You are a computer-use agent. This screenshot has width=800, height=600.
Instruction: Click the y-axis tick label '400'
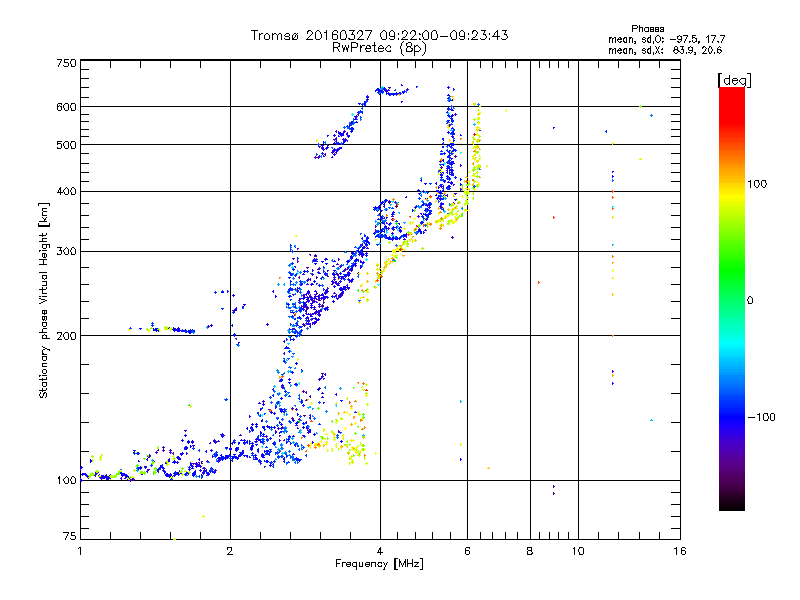66,192
